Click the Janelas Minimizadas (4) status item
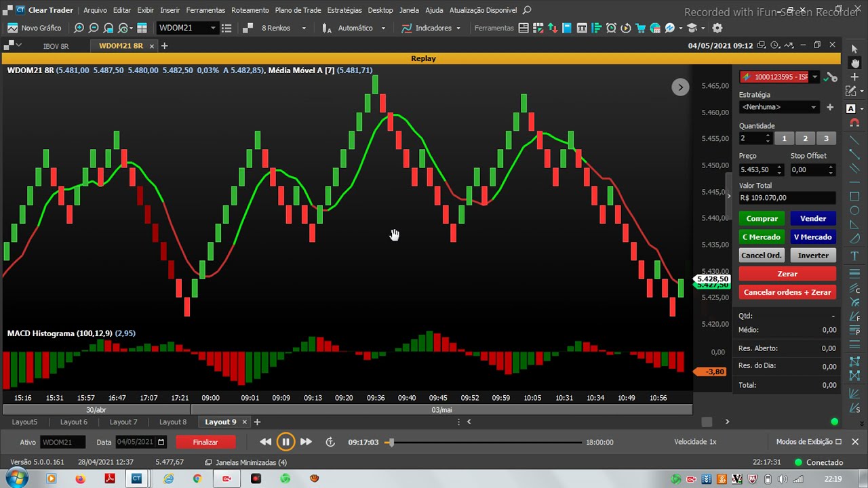868x488 pixels. tap(245, 462)
